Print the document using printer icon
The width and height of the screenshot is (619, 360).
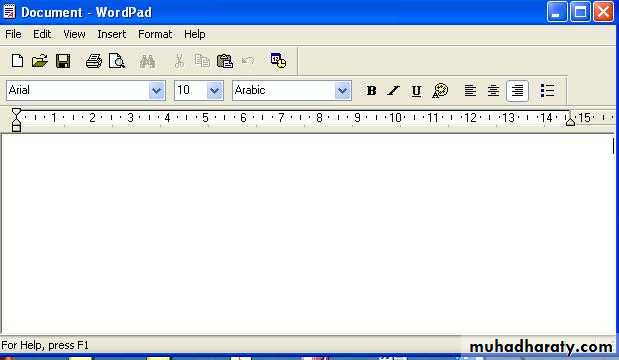pyautogui.click(x=94, y=61)
